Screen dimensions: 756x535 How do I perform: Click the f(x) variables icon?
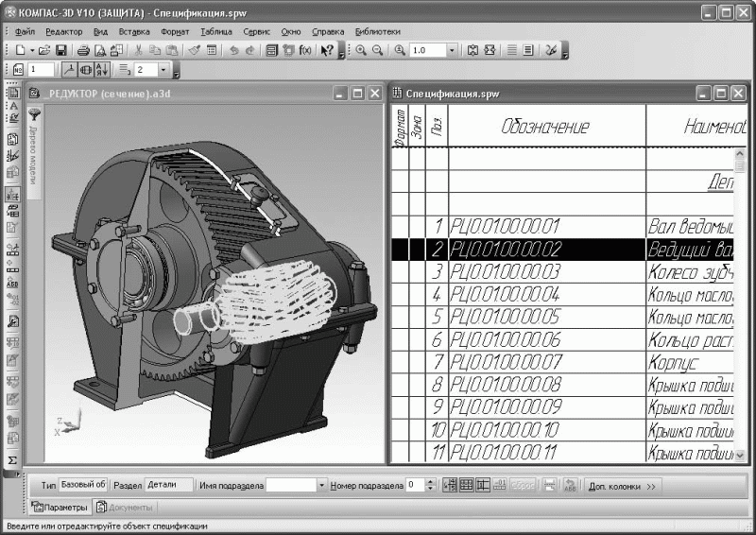point(305,50)
